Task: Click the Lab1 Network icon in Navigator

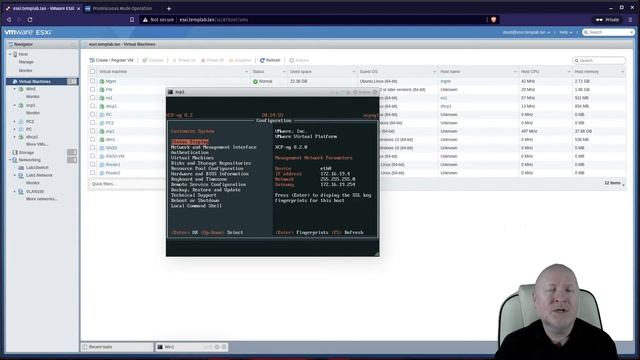Action: click(x=21, y=175)
